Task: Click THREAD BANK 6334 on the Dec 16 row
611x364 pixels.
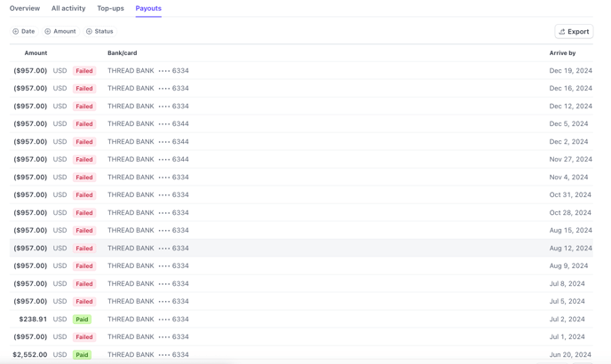Action: click(148, 89)
